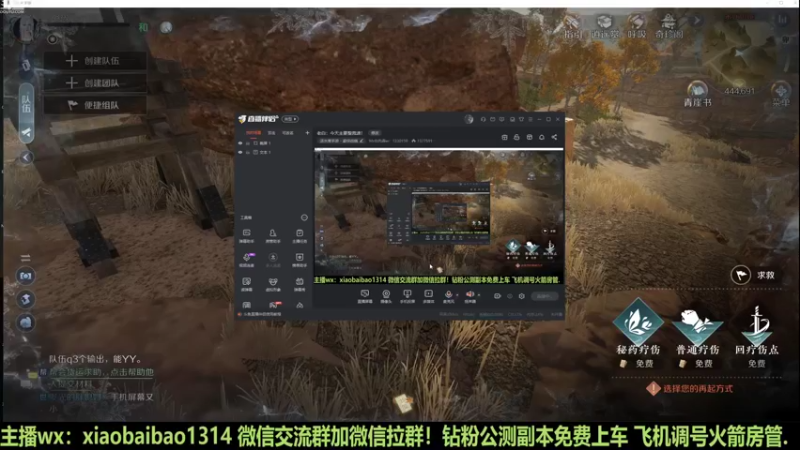Viewport: 800px width, 450px height.
Task: Open right toolbox tool in top row
Action: coord(299,236)
